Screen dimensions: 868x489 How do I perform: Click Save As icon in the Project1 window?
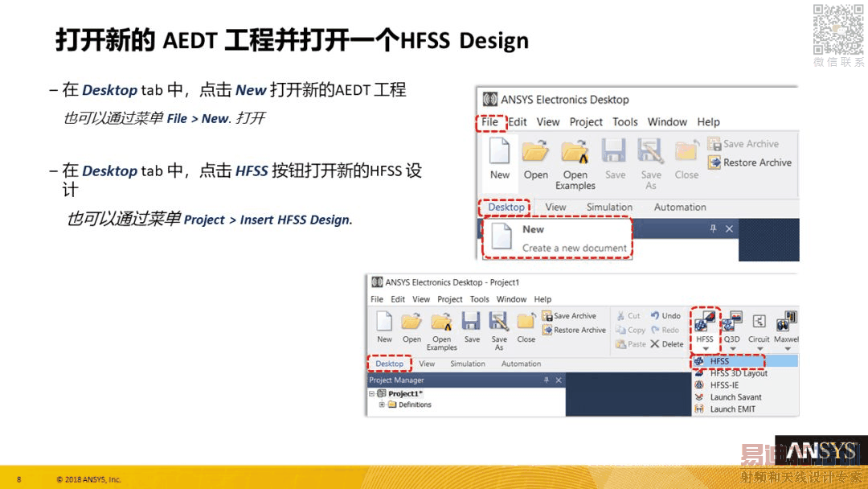pyautogui.click(x=498, y=321)
